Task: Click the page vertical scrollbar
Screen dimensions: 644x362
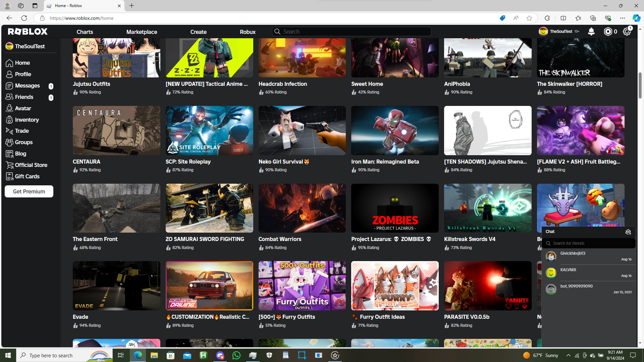Action: (x=640, y=85)
